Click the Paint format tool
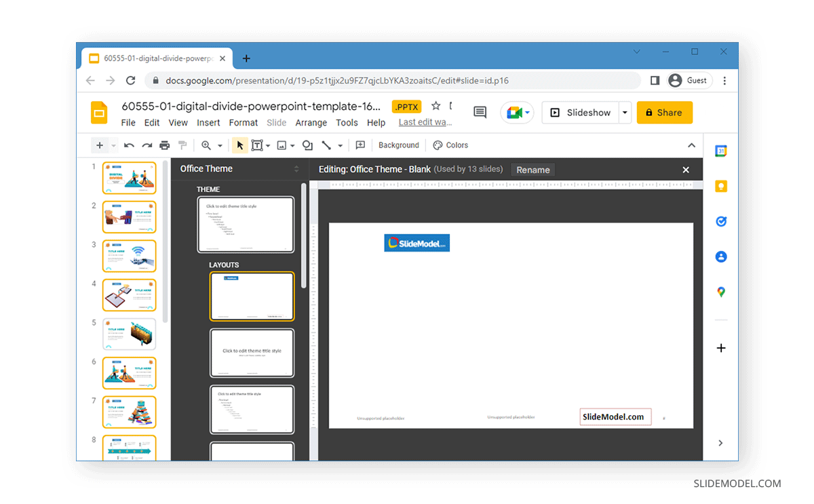The image size is (814, 504). coord(182,144)
